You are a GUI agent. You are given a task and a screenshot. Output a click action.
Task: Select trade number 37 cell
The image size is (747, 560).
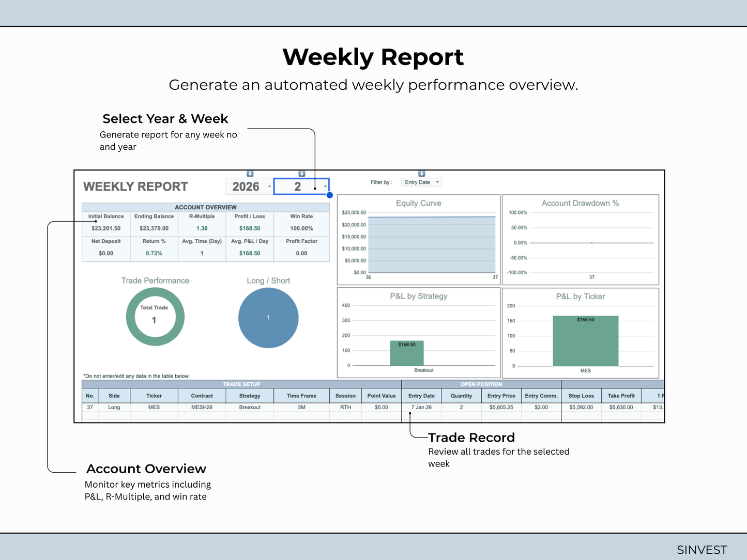pos(90,407)
